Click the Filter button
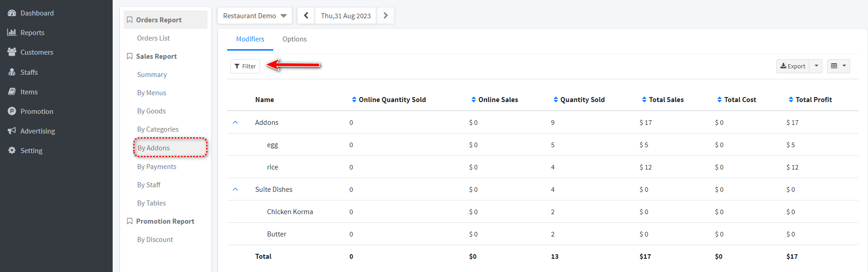Viewport: 868px width, 272px height. tap(245, 66)
